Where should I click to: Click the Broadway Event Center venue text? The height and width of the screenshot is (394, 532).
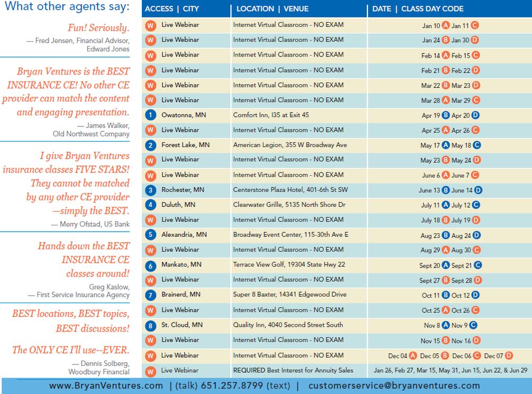(291, 234)
